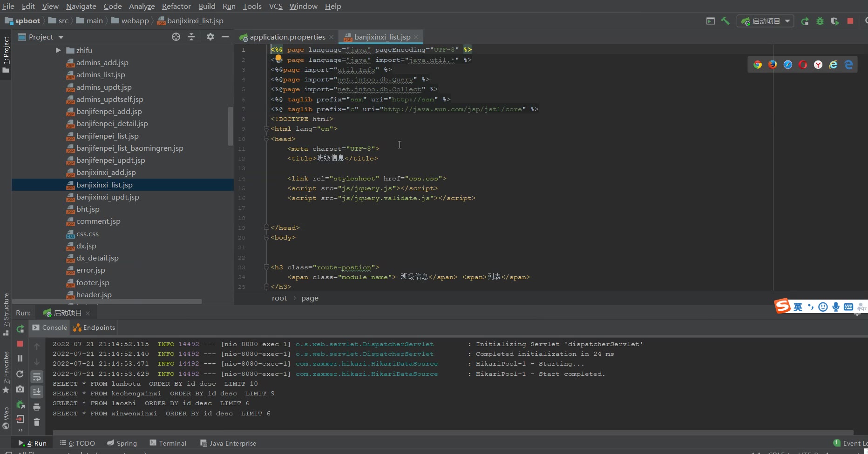The image size is (868, 454).
Task: Click the Build project hammer icon
Action: pyautogui.click(x=725, y=21)
